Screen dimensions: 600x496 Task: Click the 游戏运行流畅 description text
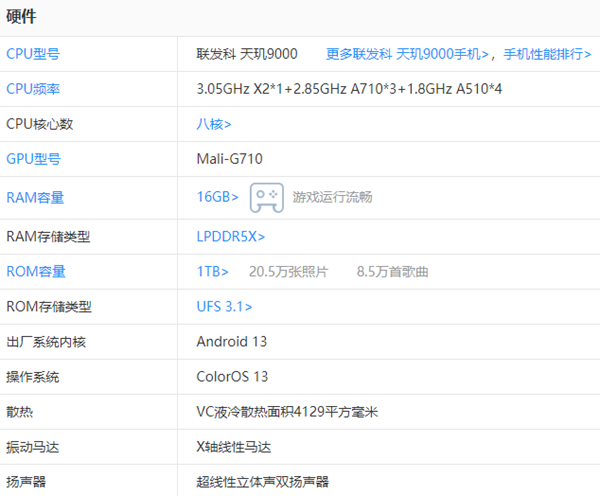click(x=332, y=197)
